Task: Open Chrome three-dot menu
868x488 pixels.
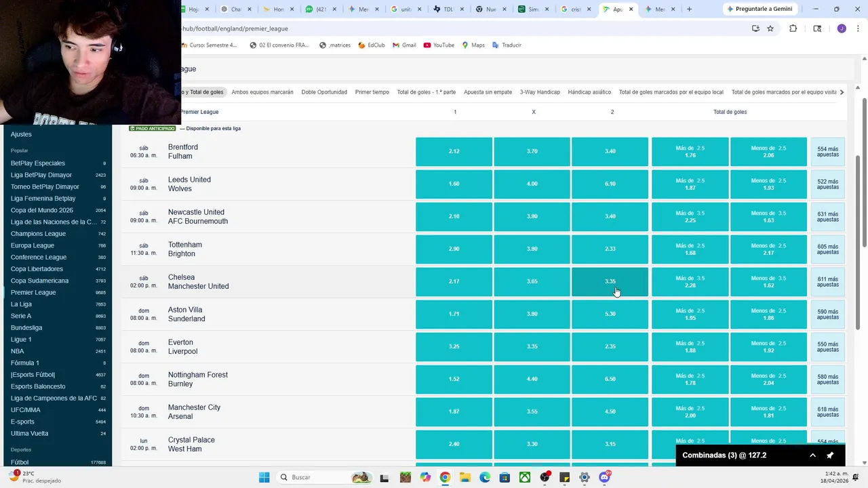Action: point(859,28)
